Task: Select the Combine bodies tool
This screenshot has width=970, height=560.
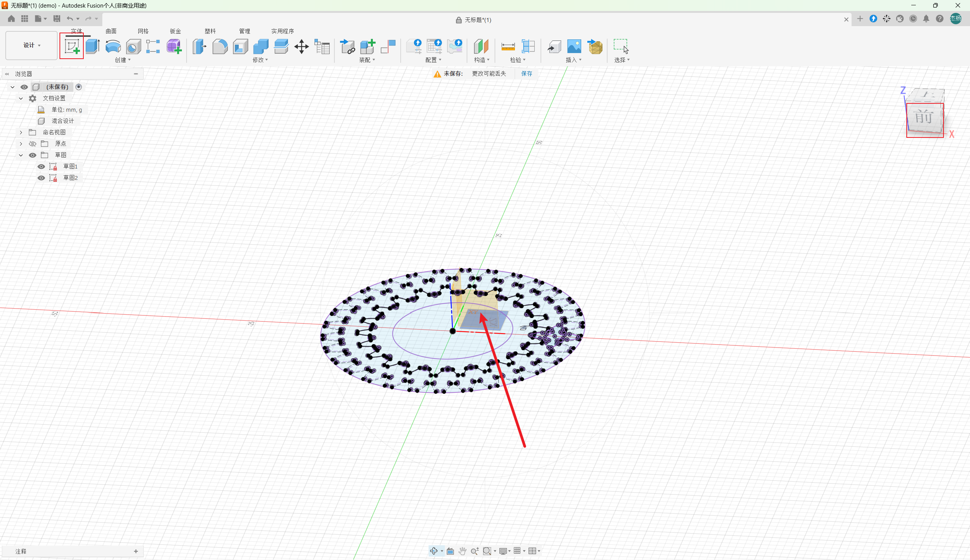Action: point(261,47)
